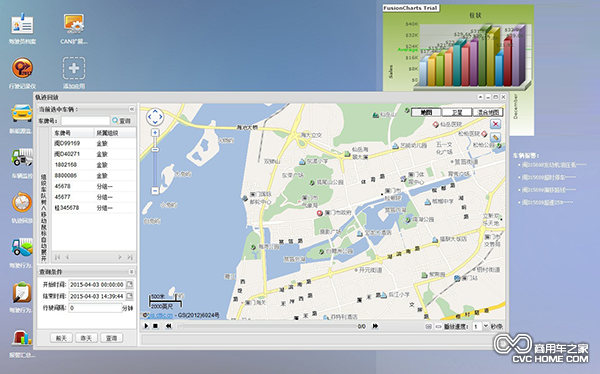Start track playback with the play button
This screenshot has width=600, height=374.
coord(146,326)
